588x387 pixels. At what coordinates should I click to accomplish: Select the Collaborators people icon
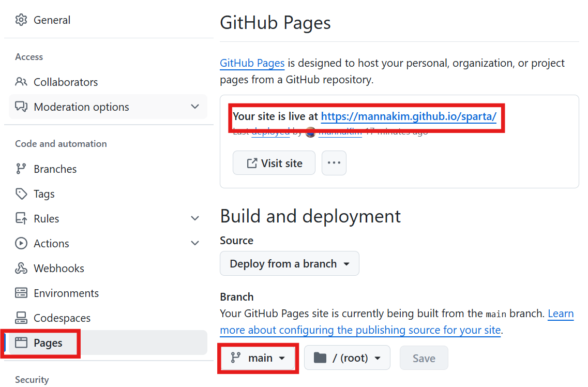(x=21, y=82)
